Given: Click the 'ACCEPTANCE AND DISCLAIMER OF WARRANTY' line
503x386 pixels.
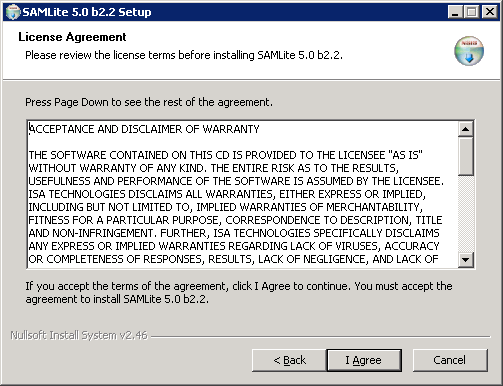Looking at the screenshot, I should (x=144, y=129).
